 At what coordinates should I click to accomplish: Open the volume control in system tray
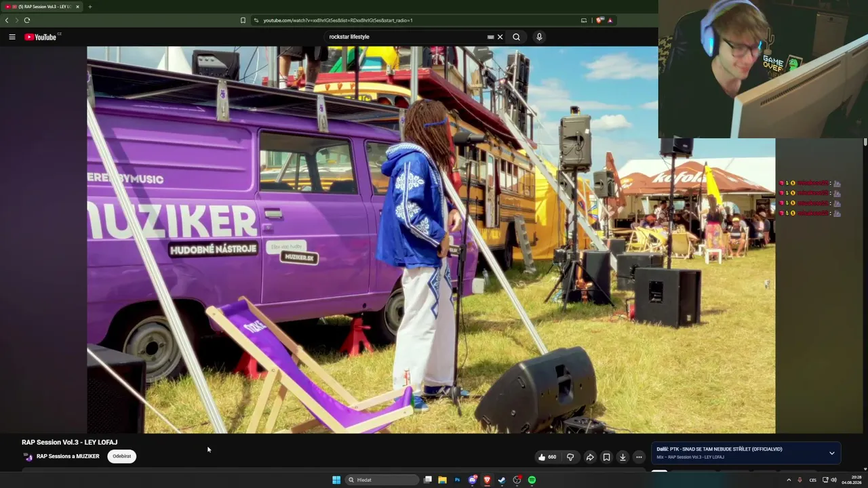833,480
